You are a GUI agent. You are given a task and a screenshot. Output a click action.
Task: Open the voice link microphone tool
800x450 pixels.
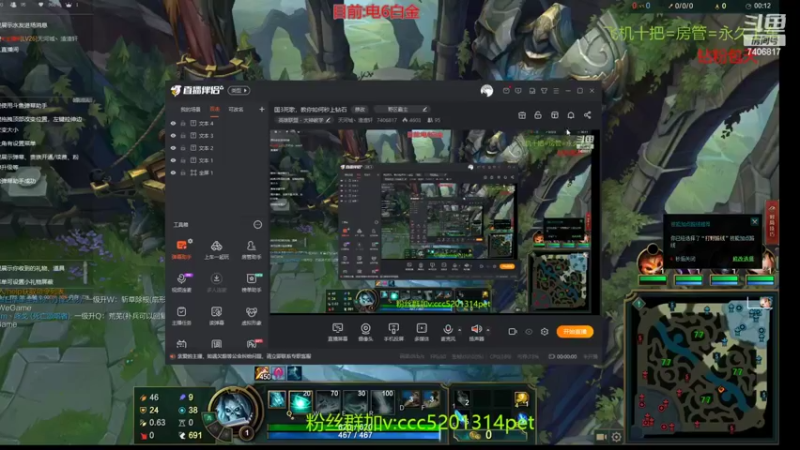(x=182, y=282)
